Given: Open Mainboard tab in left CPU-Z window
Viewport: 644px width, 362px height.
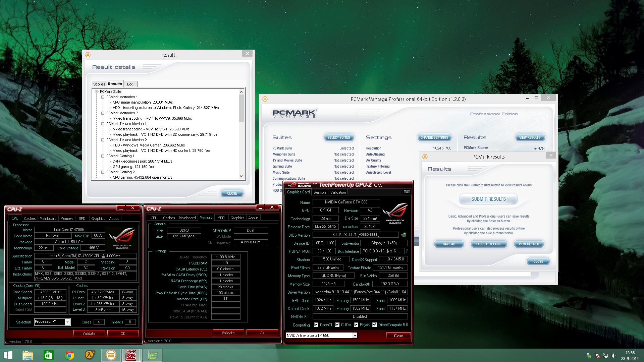Looking at the screenshot, I should [48, 219].
